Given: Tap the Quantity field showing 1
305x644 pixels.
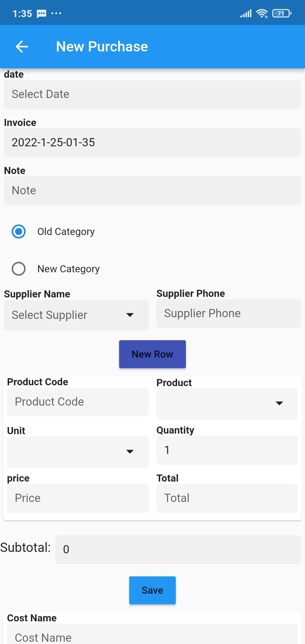Looking at the screenshot, I should point(227,450).
